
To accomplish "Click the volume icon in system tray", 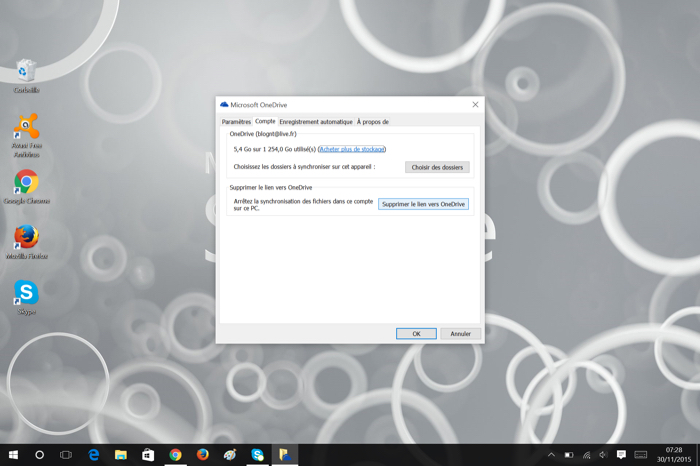I will tap(603, 455).
